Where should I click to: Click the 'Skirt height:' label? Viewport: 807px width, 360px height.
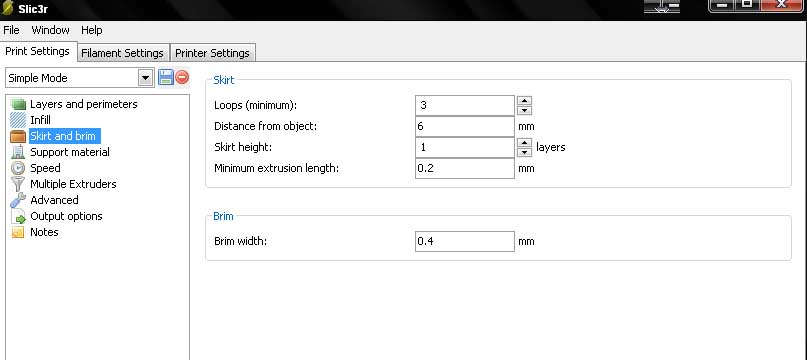click(x=242, y=147)
